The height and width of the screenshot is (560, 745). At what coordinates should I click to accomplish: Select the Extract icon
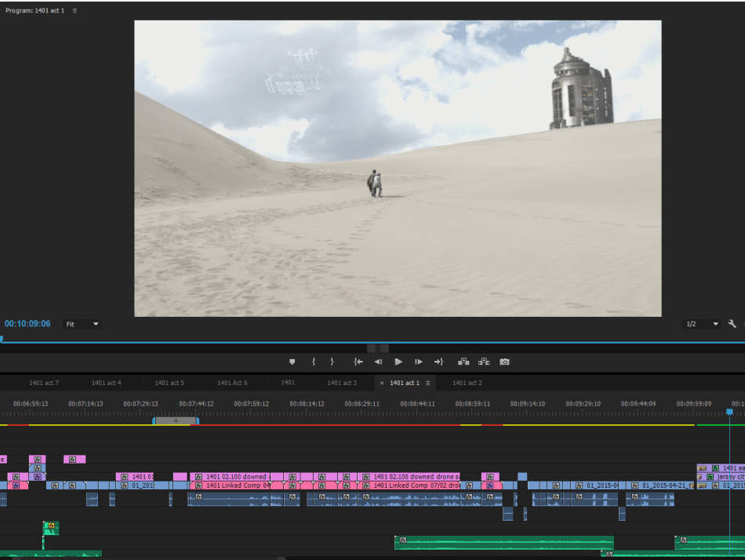483,362
